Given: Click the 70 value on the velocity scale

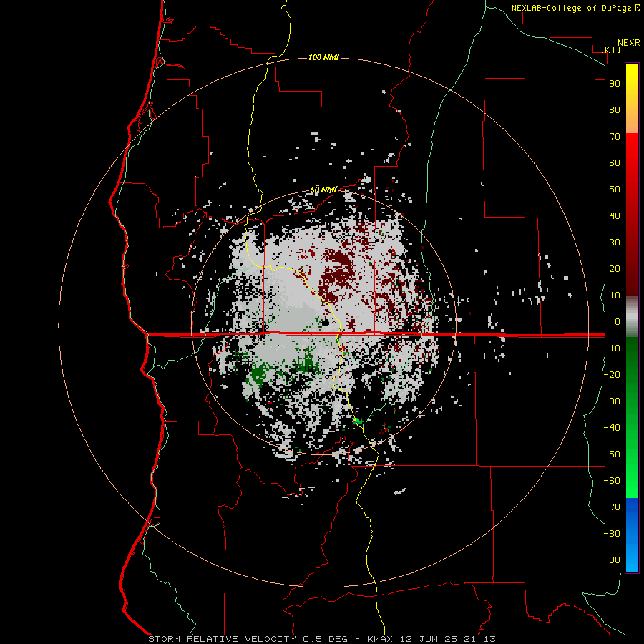Looking at the screenshot, I should coord(615,137).
